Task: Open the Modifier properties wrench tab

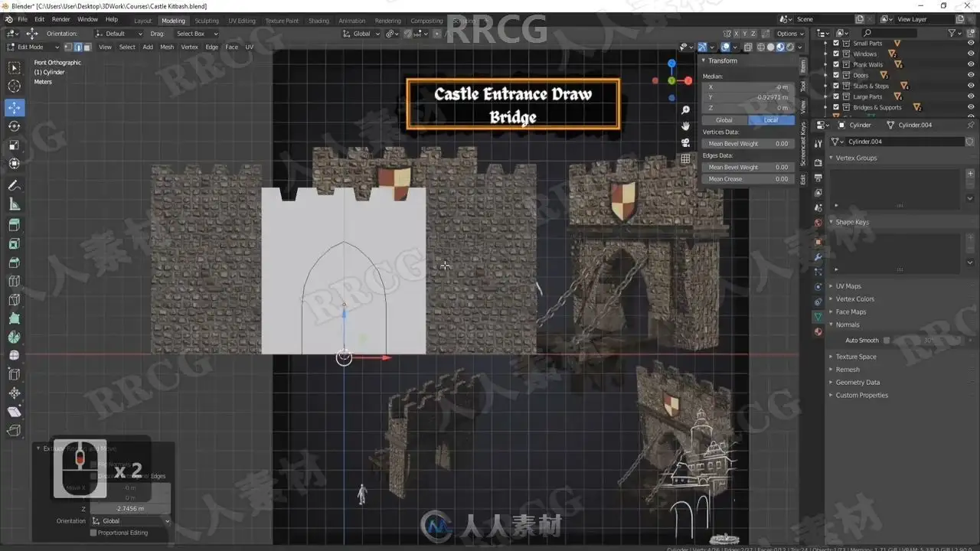Action: click(x=818, y=257)
